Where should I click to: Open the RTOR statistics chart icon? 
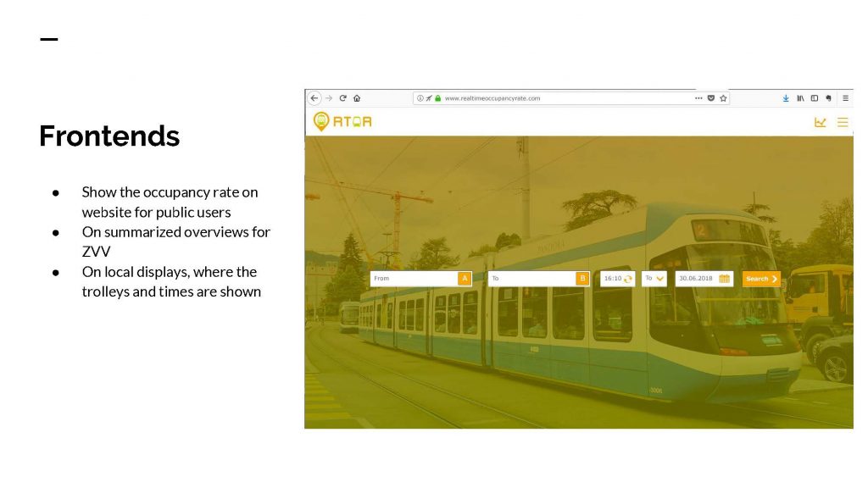coord(820,122)
